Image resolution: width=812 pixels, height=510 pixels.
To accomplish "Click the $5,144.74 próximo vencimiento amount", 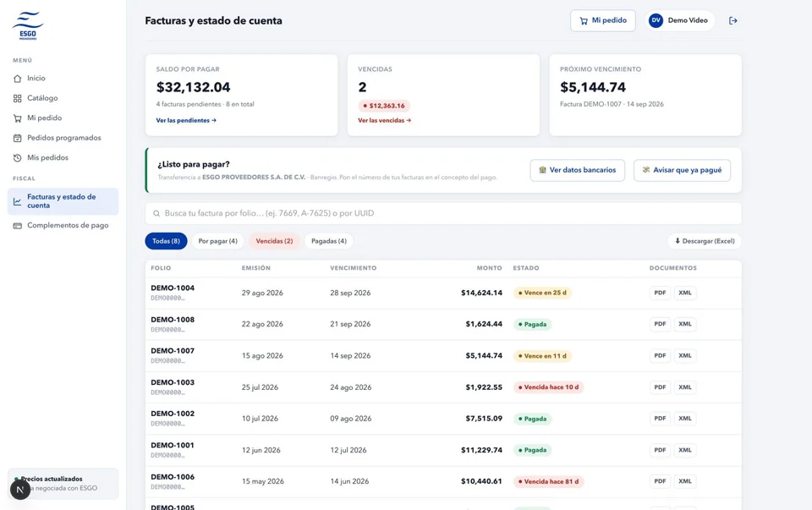I will click(x=592, y=87).
